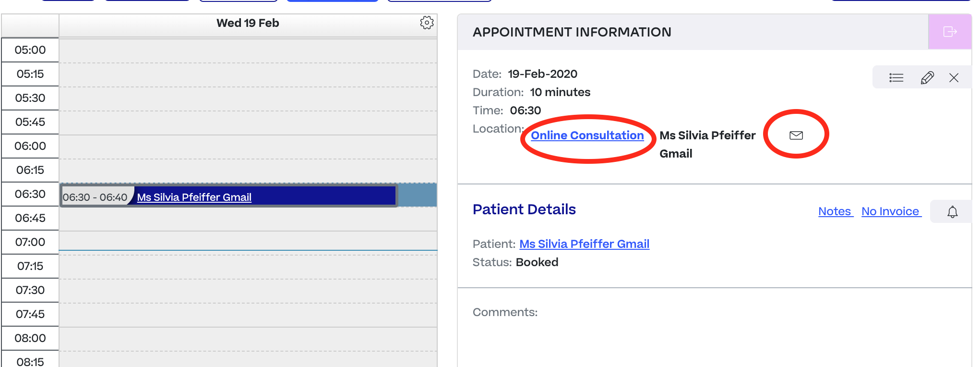Click the 06:00 time label
980x367 pixels.
(x=30, y=146)
